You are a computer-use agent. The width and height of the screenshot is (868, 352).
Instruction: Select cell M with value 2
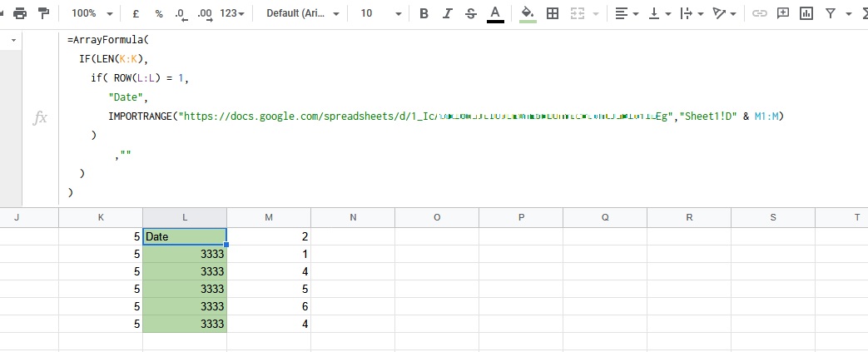(x=269, y=236)
